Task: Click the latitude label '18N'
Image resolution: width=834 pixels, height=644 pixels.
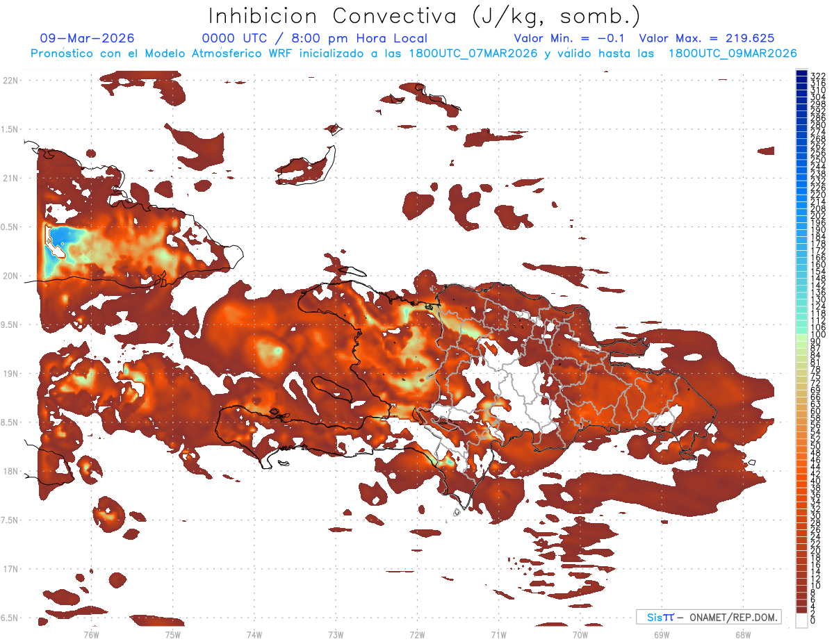Action: point(10,471)
